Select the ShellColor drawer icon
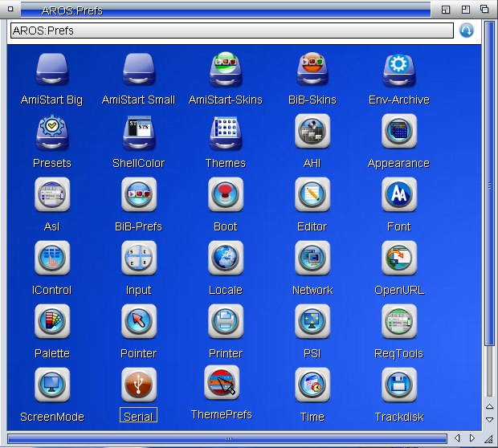This screenshot has height=448, width=498. pos(138,132)
